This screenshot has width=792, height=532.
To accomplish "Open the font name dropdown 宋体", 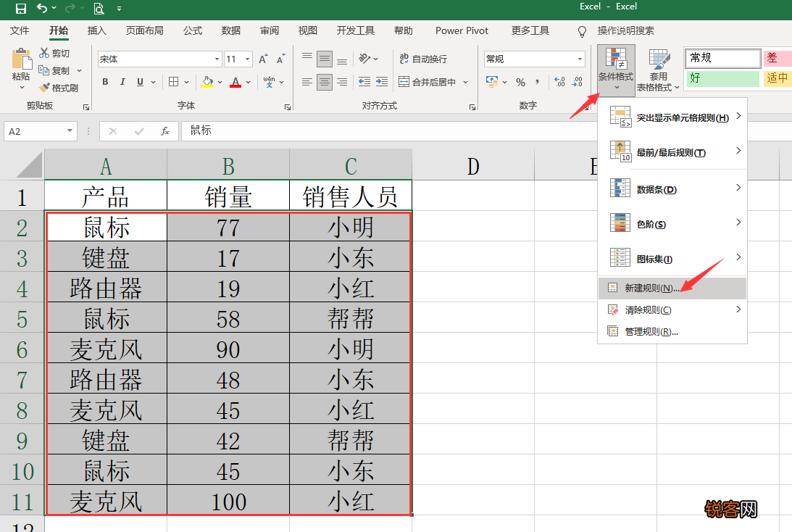I will pos(217,59).
